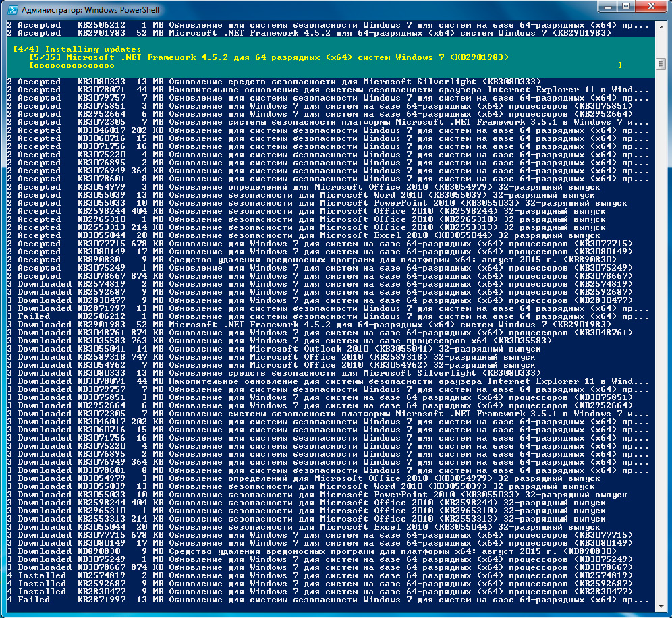Select the Accepted KB3072305 .NET 3.5.1 row
Viewport: 672px width, 618px height.
point(328,122)
